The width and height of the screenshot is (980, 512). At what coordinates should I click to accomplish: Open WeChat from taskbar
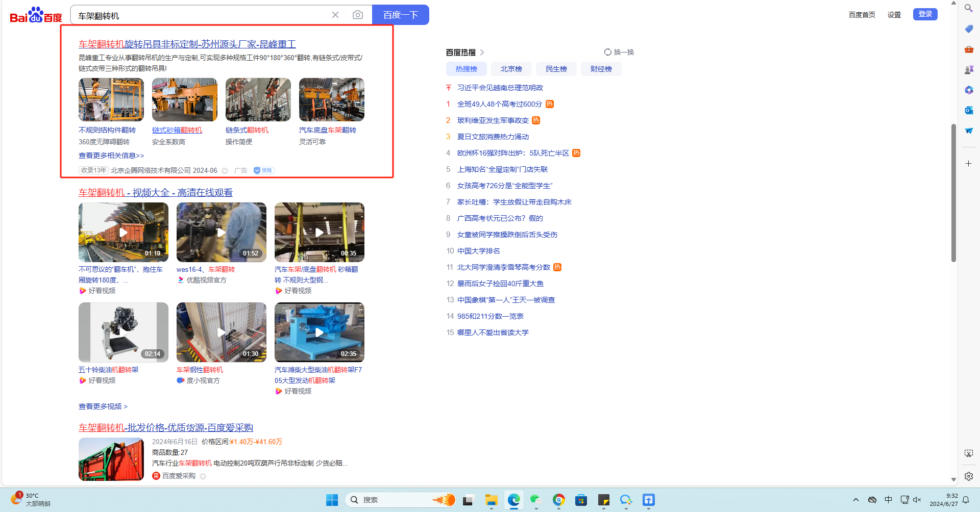536,500
